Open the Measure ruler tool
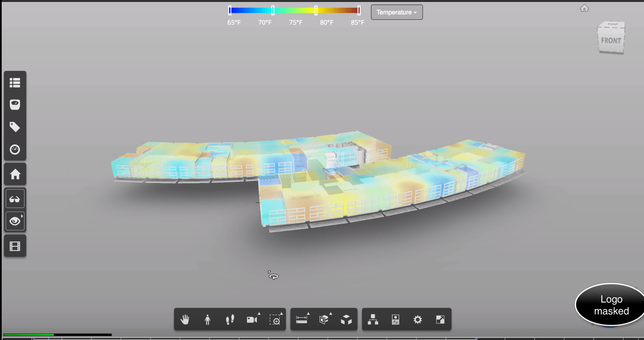This screenshot has width=644, height=340. point(301,320)
